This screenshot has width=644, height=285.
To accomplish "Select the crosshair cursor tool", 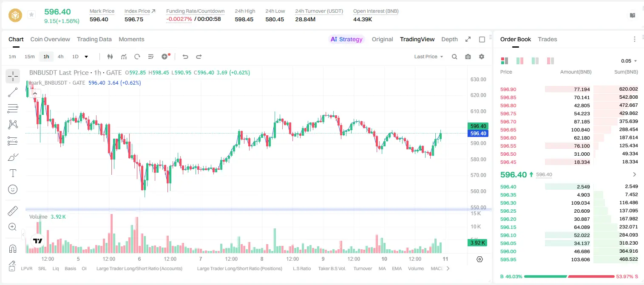I will (x=13, y=76).
